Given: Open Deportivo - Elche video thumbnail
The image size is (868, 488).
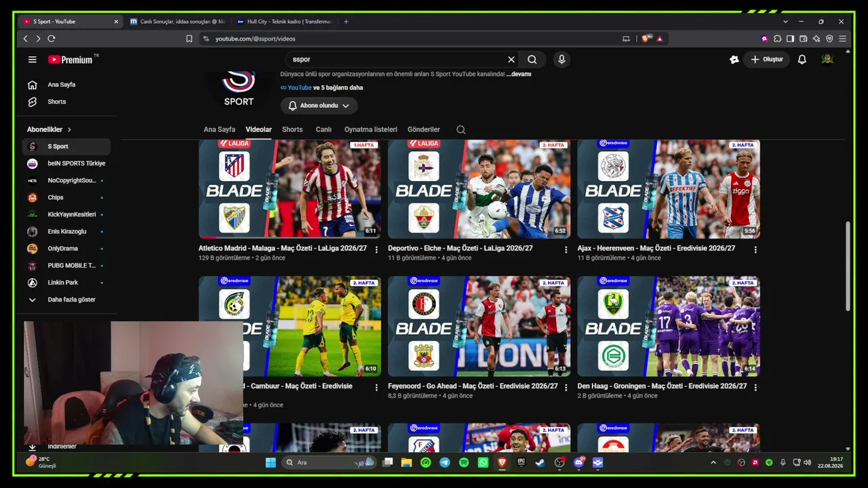Looking at the screenshot, I should tap(479, 189).
